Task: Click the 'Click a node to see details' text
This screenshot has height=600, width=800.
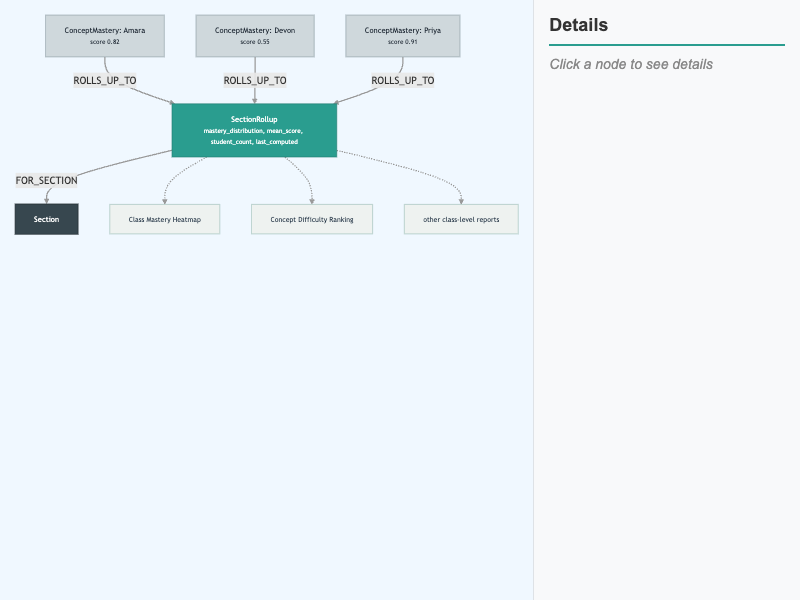Action: [x=631, y=64]
